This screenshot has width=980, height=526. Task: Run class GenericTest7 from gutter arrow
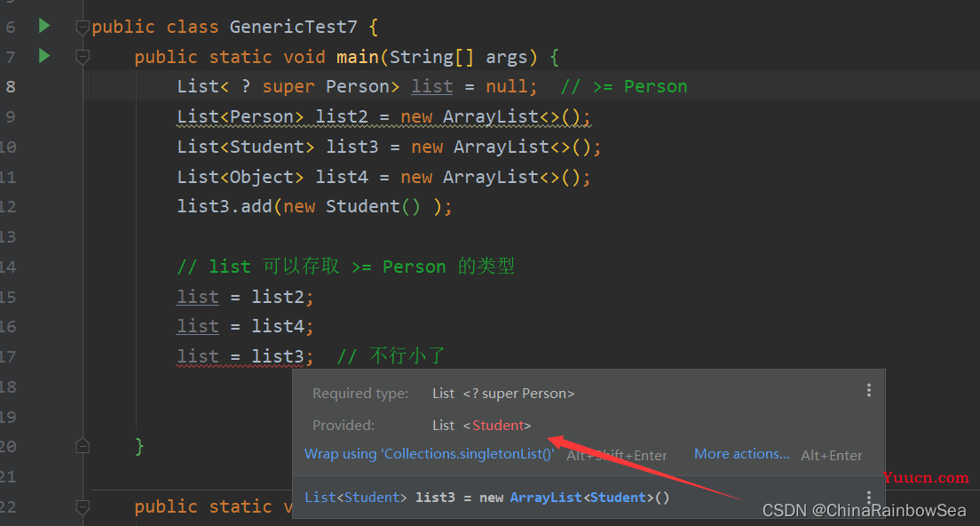pos(43,27)
